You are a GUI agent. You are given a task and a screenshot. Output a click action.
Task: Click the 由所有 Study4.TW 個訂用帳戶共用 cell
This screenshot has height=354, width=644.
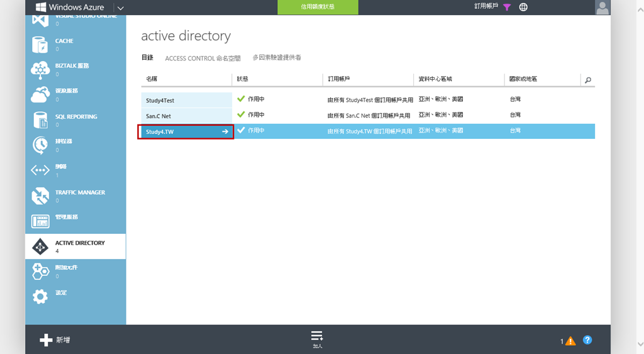point(370,131)
